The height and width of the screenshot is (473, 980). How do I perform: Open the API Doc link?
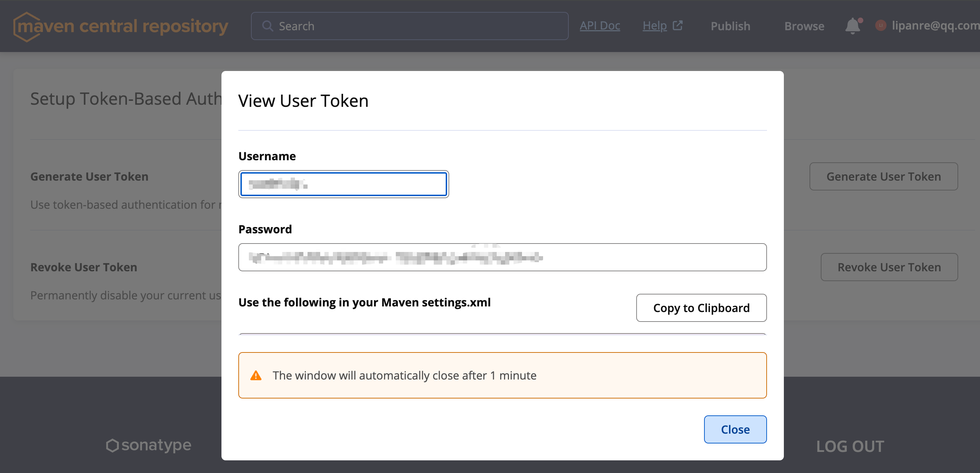[600, 25]
